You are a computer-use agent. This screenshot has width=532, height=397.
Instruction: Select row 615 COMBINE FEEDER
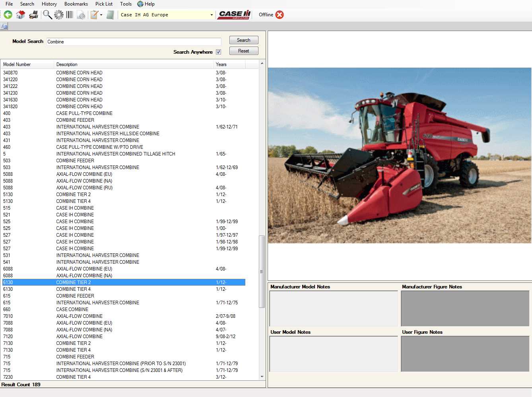tap(123, 296)
